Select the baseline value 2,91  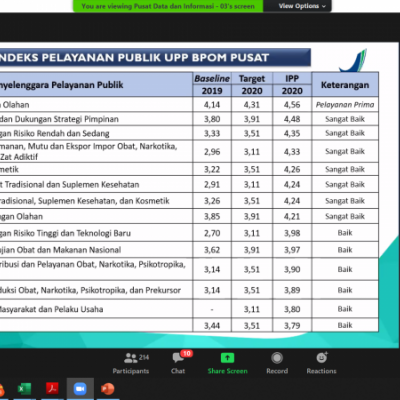212,184
